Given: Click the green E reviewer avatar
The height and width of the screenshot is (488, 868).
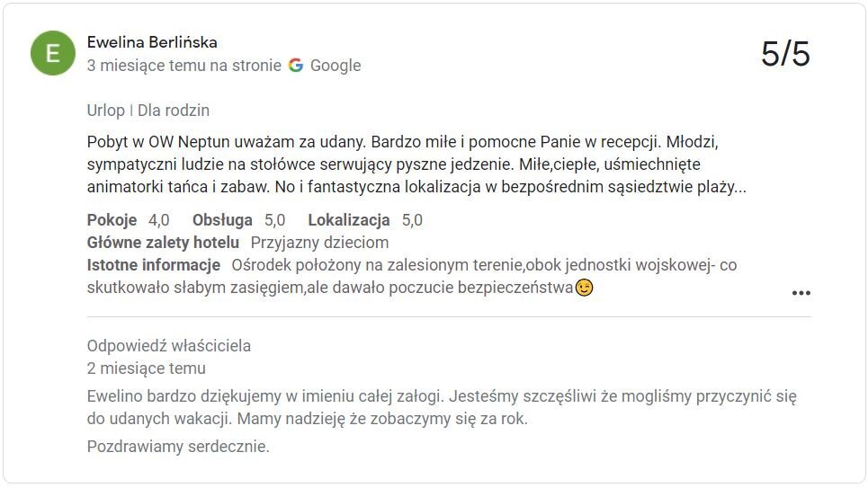Looking at the screenshot, I should click(53, 54).
